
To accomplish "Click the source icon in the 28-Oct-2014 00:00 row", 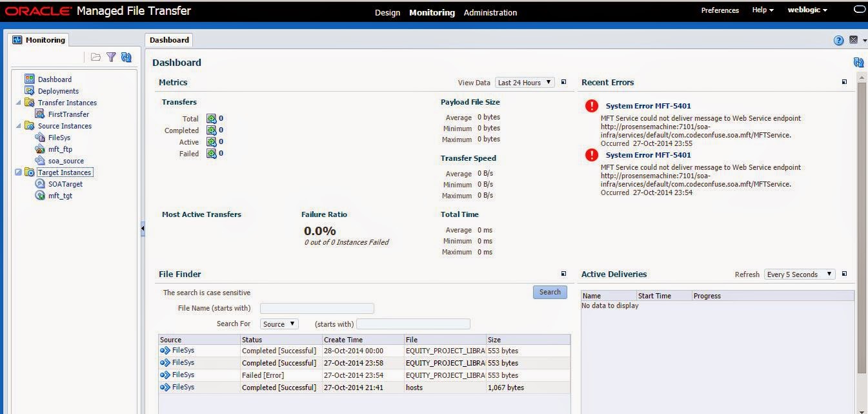I will [x=165, y=350].
